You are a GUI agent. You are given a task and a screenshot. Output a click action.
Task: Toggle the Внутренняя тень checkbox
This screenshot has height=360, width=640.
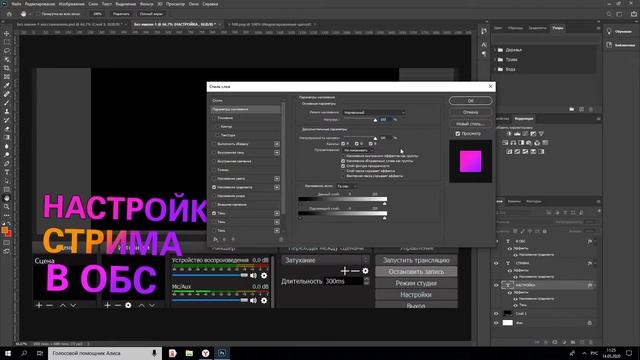tap(214, 153)
